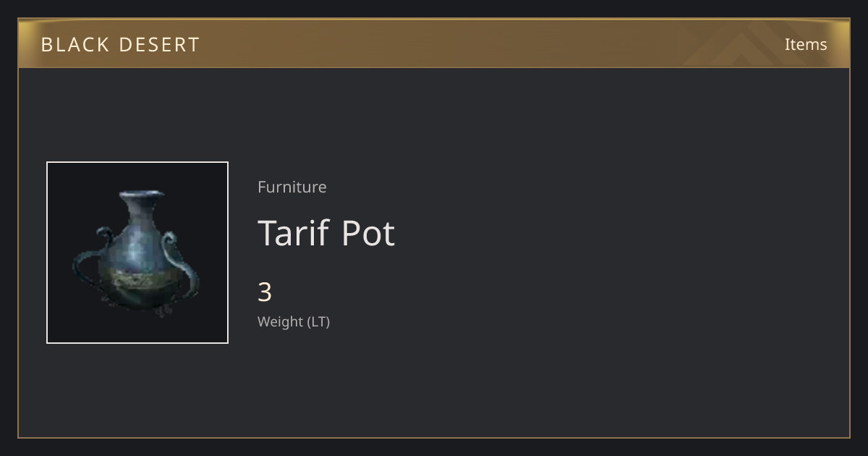Viewport: 868px width, 456px height.
Task: Click the pot's round blue body
Action: 137,250
